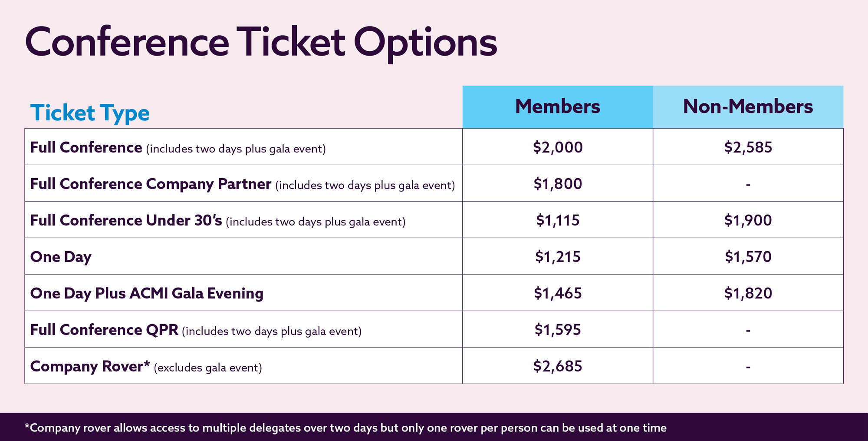Click the $1,800 Company Partner price
868x441 pixels.
click(x=558, y=184)
